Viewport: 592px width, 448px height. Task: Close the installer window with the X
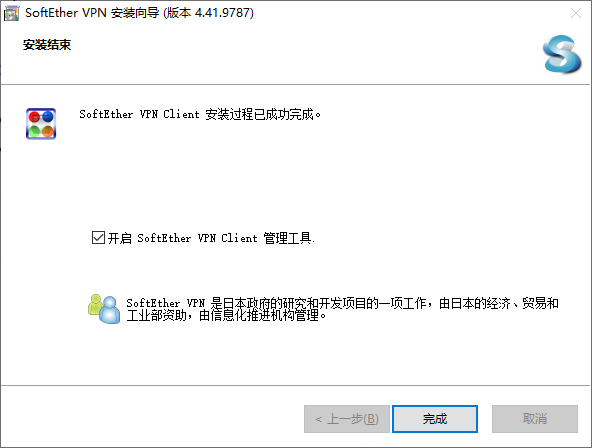pos(576,13)
